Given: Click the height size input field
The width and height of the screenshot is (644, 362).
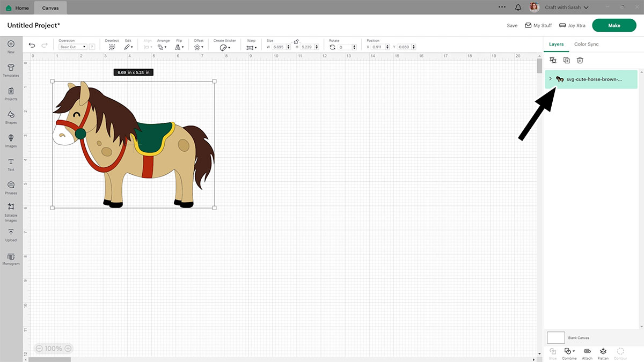Looking at the screenshot, I should point(310,47).
